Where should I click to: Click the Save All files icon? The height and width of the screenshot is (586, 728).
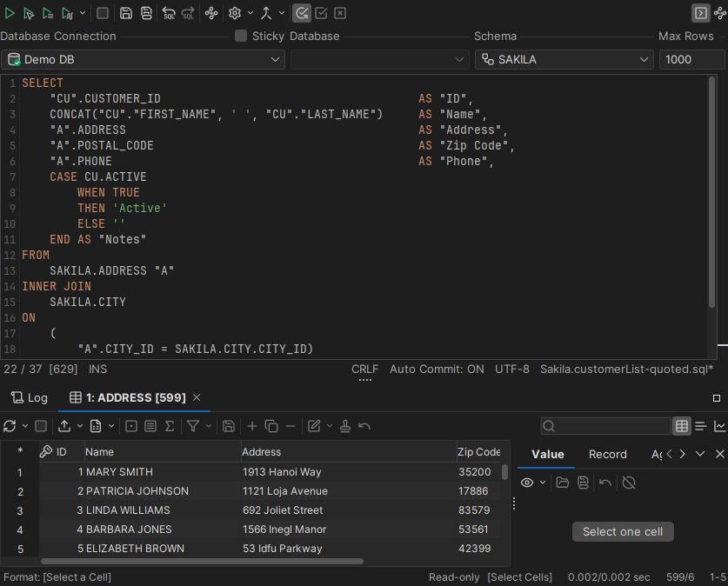coord(146,13)
